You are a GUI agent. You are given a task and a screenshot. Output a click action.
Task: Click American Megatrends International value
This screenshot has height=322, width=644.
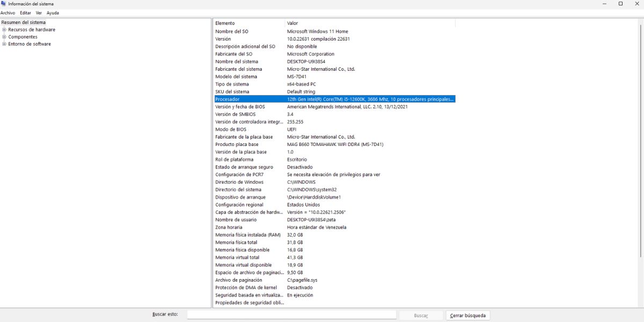pyautogui.click(x=347, y=106)
